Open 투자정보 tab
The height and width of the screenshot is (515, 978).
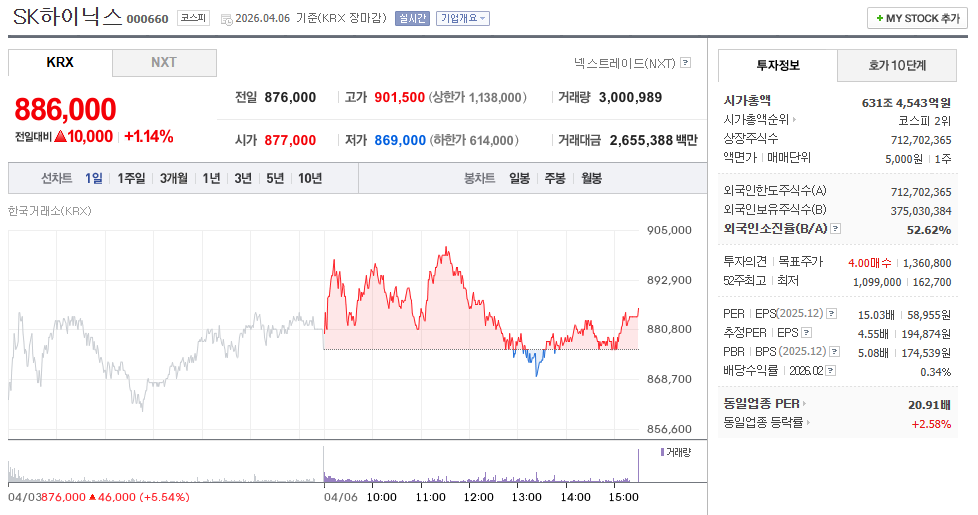777,65
